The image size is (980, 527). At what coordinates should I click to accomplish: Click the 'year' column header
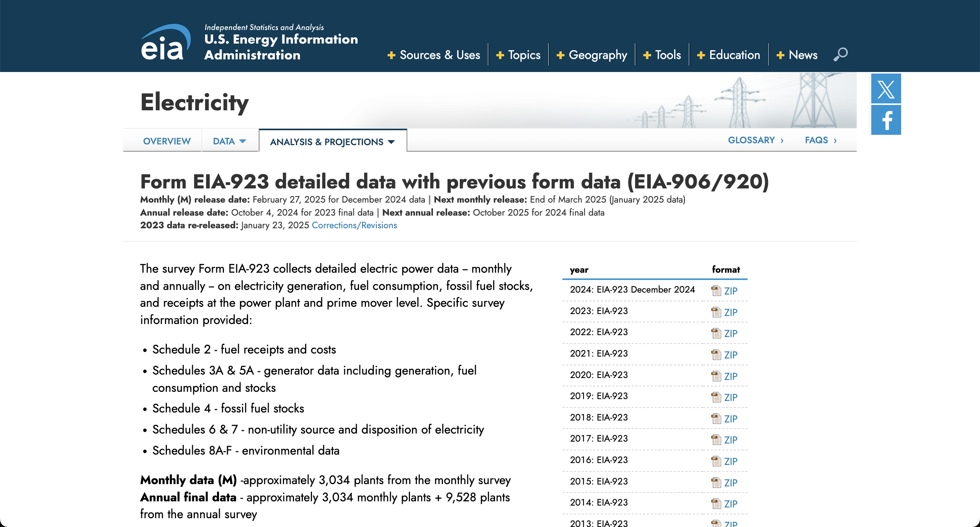point(579,270)
